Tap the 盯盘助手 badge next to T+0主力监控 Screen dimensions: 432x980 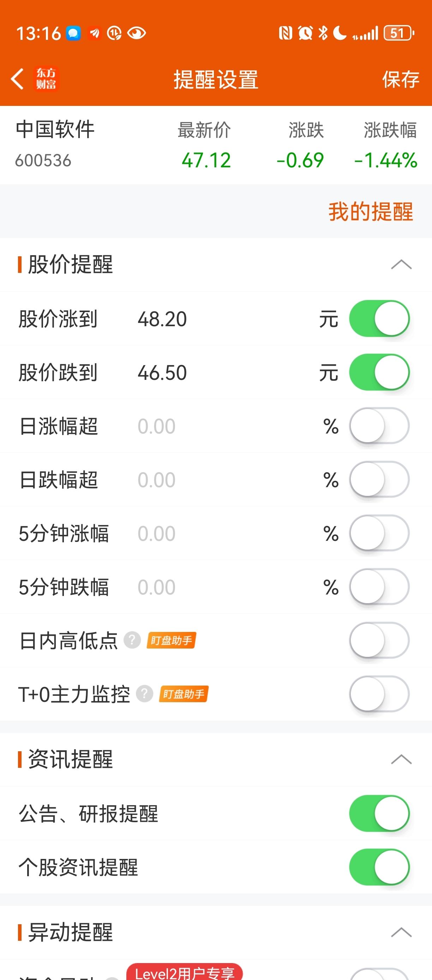184,694
